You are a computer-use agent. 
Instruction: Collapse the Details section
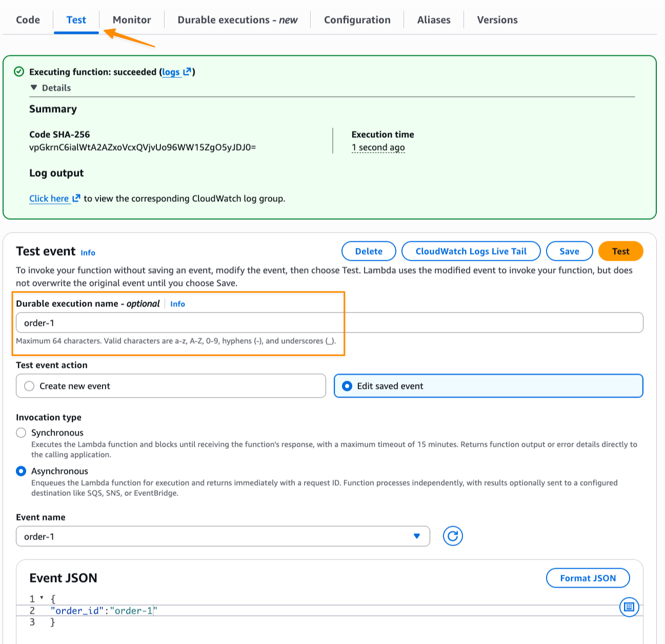tap(34, 88)
